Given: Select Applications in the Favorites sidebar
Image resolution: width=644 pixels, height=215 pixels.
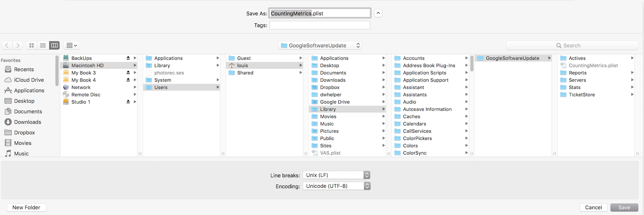Looking at the screenshot, I should coord(28,90).
